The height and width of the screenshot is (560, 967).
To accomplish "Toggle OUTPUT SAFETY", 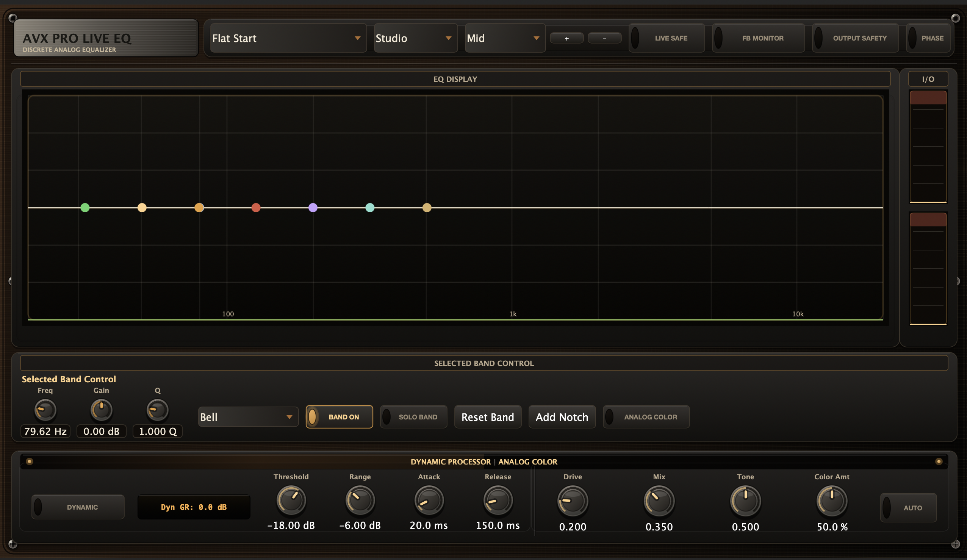I will (855, 38).
